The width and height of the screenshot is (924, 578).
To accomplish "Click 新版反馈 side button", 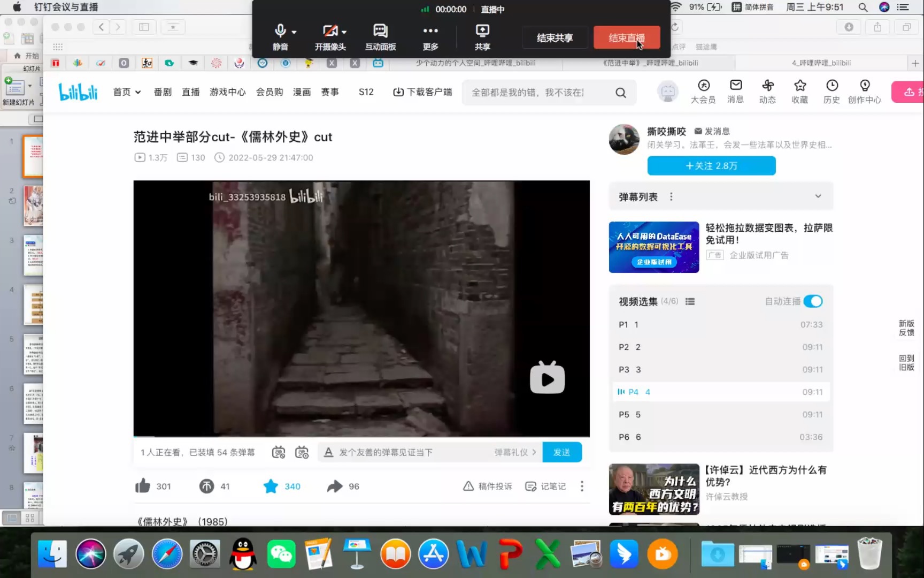I will click(906, 328).
